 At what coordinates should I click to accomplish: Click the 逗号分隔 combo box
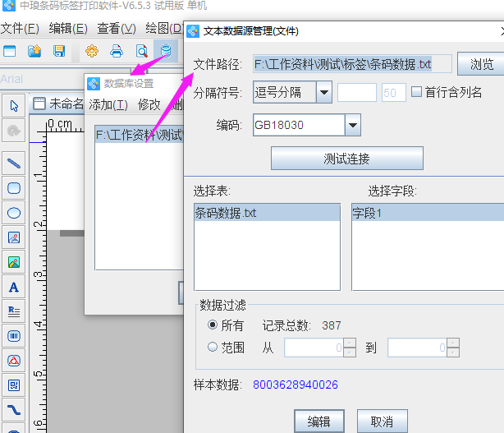click(x=292, y=92)
